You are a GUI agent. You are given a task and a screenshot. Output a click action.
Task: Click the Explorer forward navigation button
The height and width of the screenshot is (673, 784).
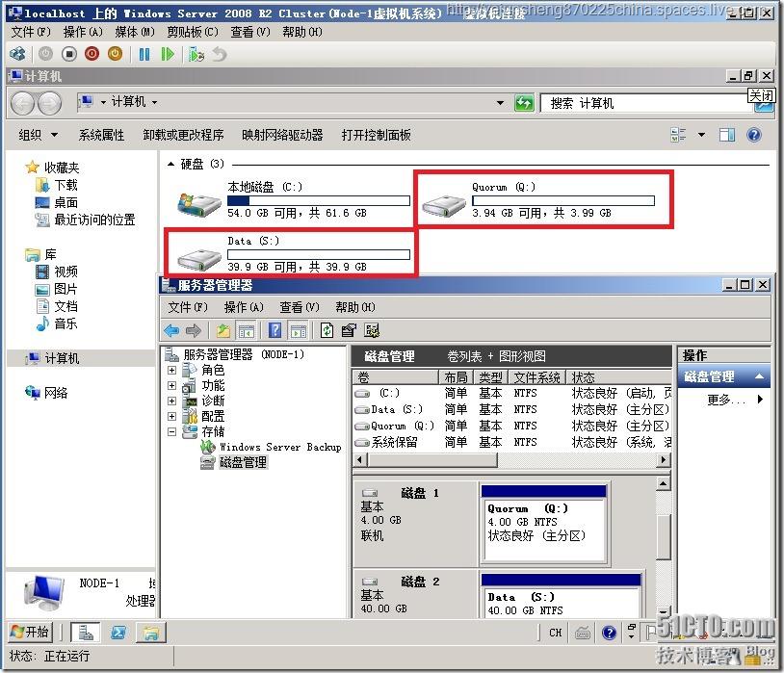pos(49,103)
